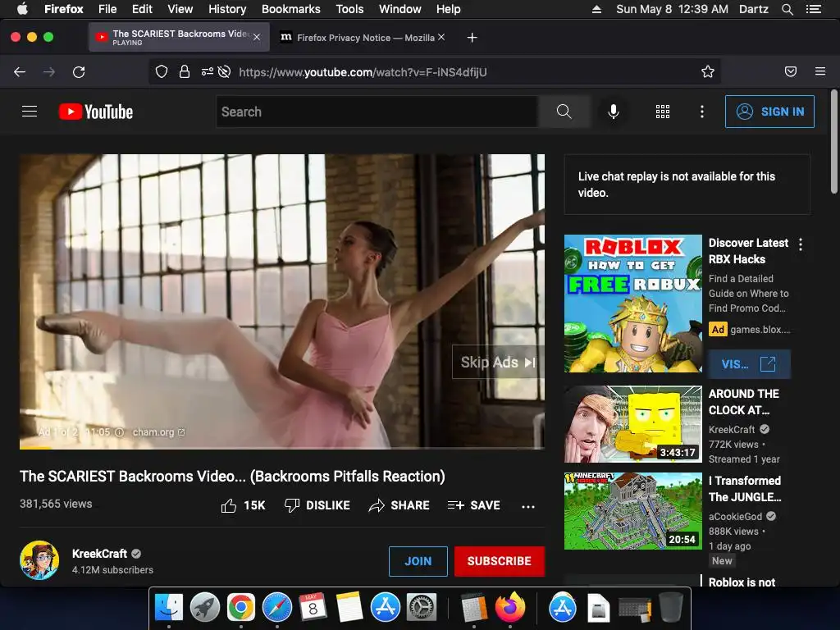View site security via padlock icon
This screenshot has width=840, height=630.
(x=185, y=72)
